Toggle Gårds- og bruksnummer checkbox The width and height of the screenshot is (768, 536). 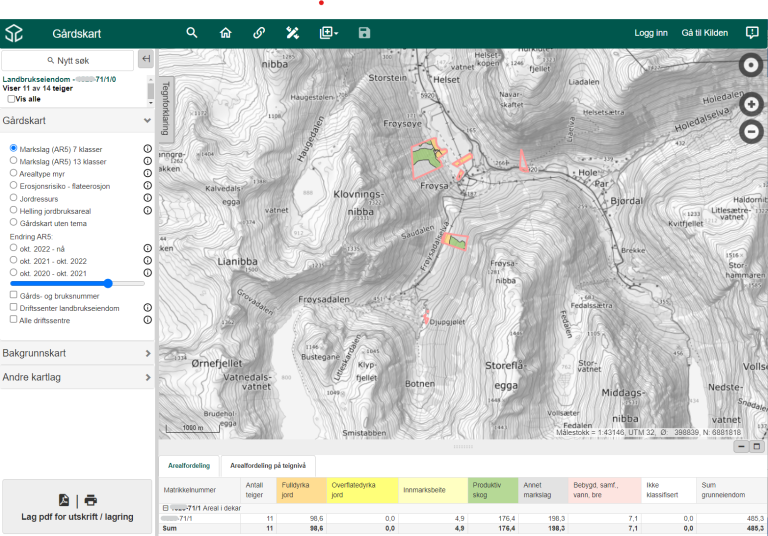tap(14, 295)
